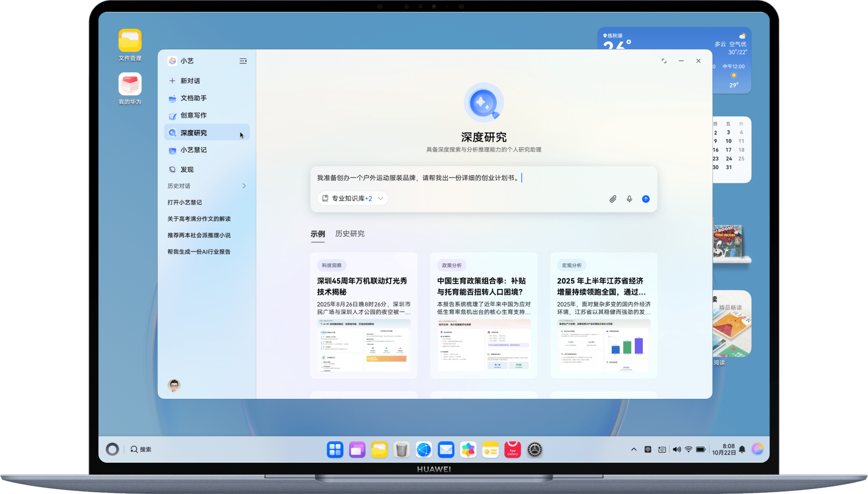This screenshot has height=494, width=868.
Task: Select the 示例 tab
Action: 318,234
